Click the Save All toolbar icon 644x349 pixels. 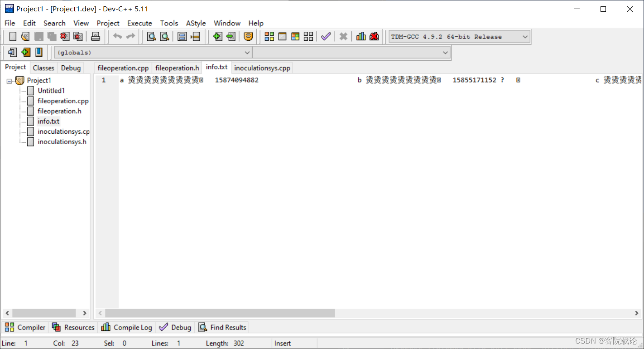[52, 36]
